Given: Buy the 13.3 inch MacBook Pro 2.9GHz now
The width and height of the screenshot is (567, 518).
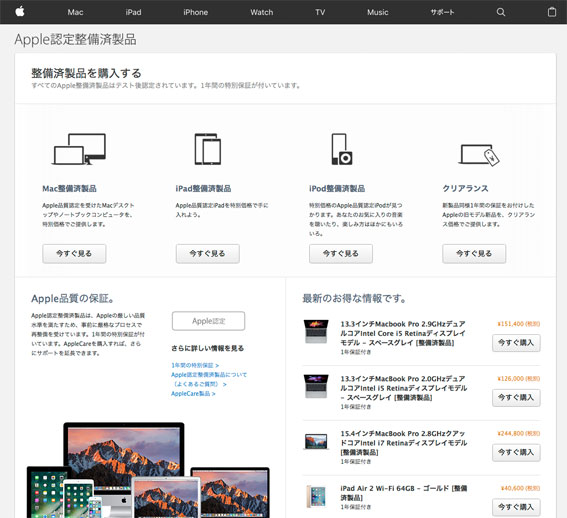Looking at the screenshot, I should (516, 343).
